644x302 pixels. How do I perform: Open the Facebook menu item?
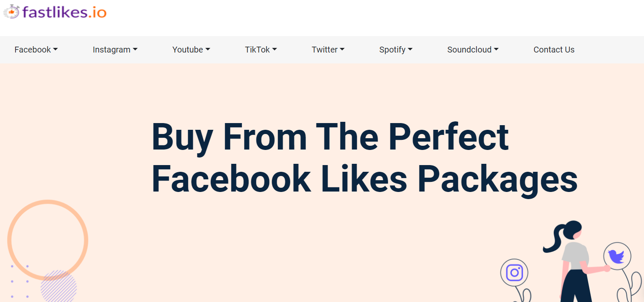pos(32,50)
